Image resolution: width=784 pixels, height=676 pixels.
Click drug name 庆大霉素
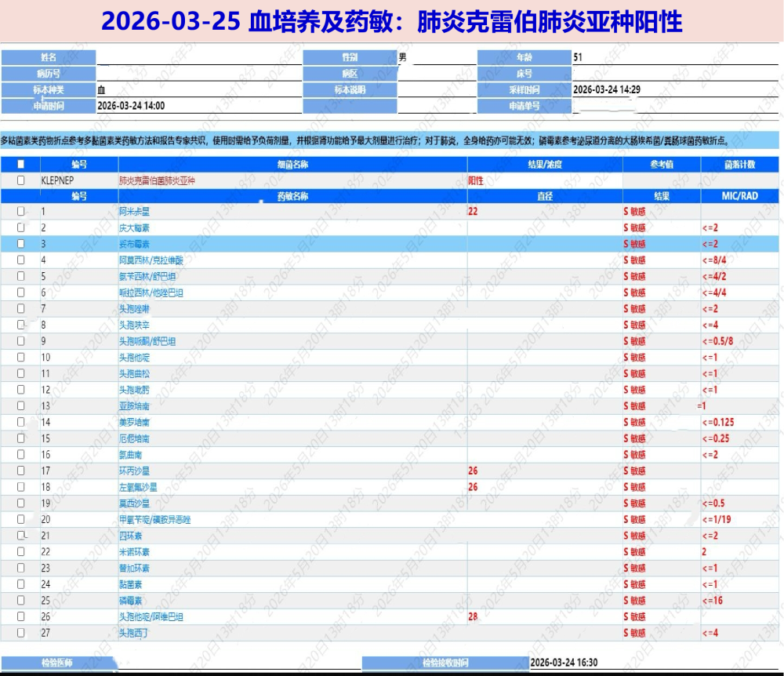coord(134,228)
